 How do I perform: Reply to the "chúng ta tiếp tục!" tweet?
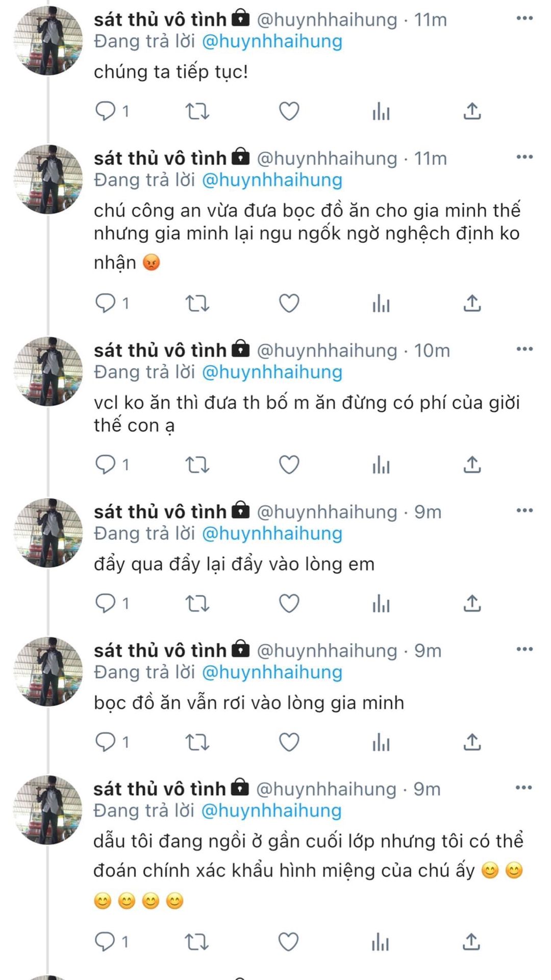click(x=106, y=111)
